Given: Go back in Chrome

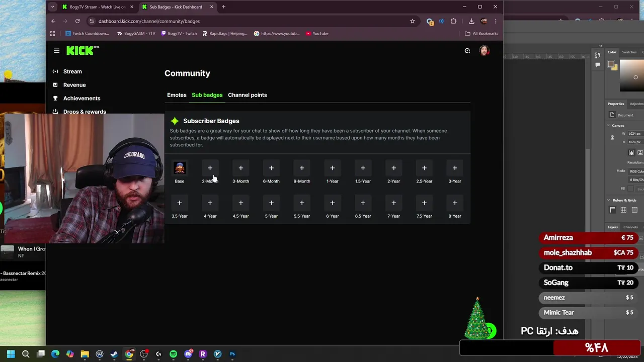Looking at the screenshot, I should pyautogui.click(x=53, y=21).
